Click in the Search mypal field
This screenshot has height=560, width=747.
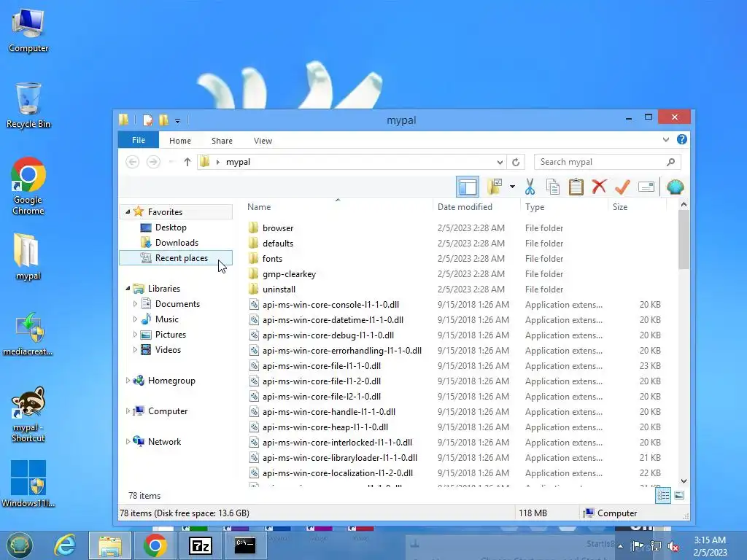(608, 162)
